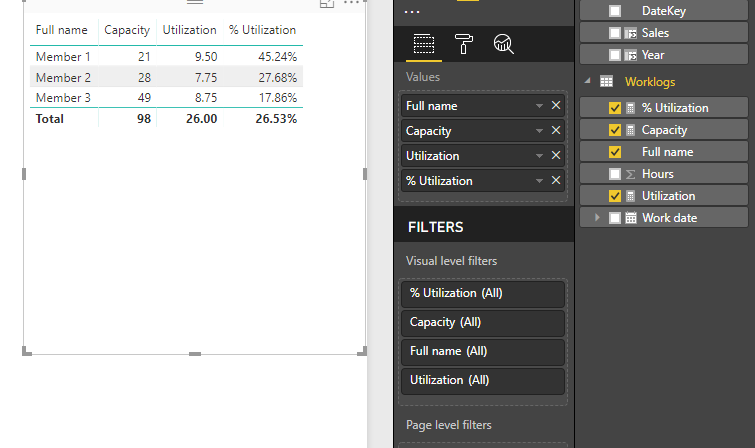Click the Work date calendar icon

(631, 218)
